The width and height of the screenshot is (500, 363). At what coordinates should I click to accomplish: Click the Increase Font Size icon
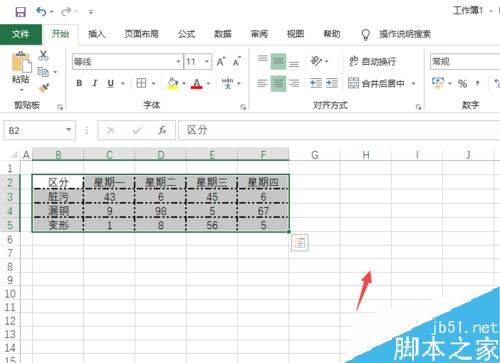point(221,62)
